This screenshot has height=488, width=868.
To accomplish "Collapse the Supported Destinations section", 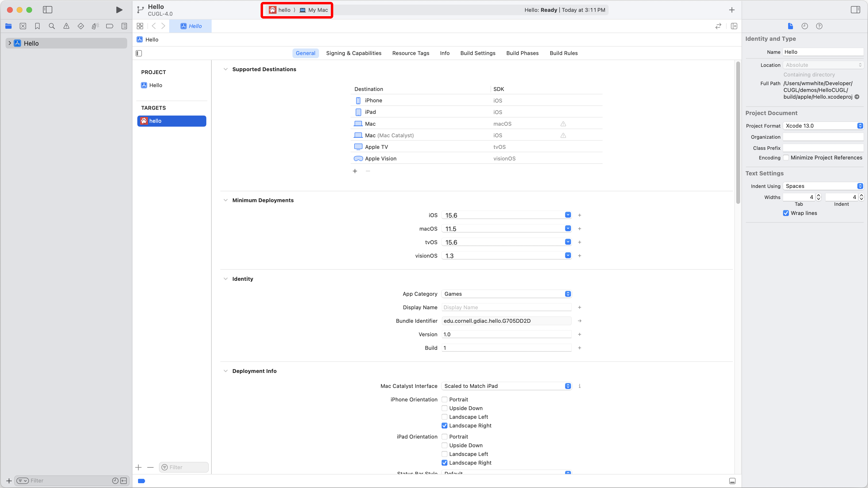I will (225, 69).
